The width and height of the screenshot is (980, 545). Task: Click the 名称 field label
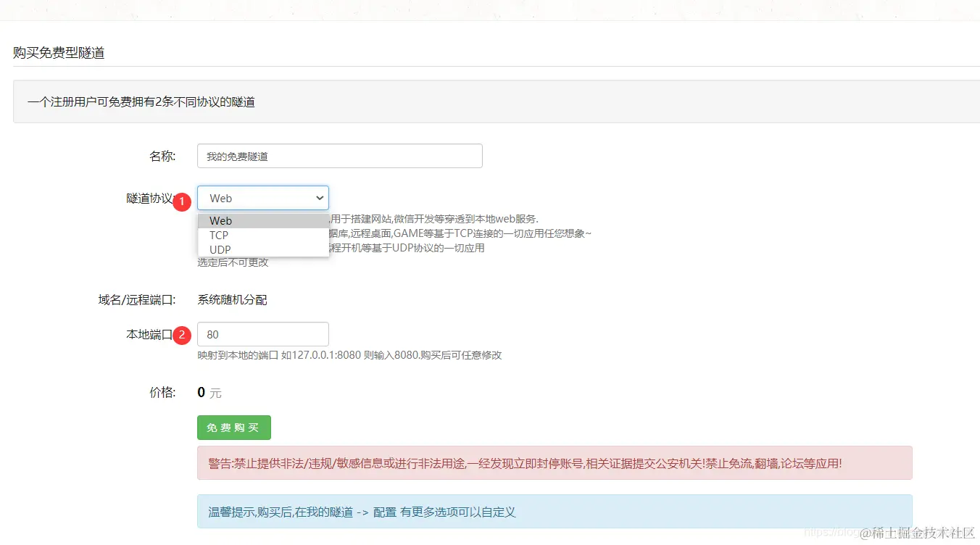pos(162,156)
